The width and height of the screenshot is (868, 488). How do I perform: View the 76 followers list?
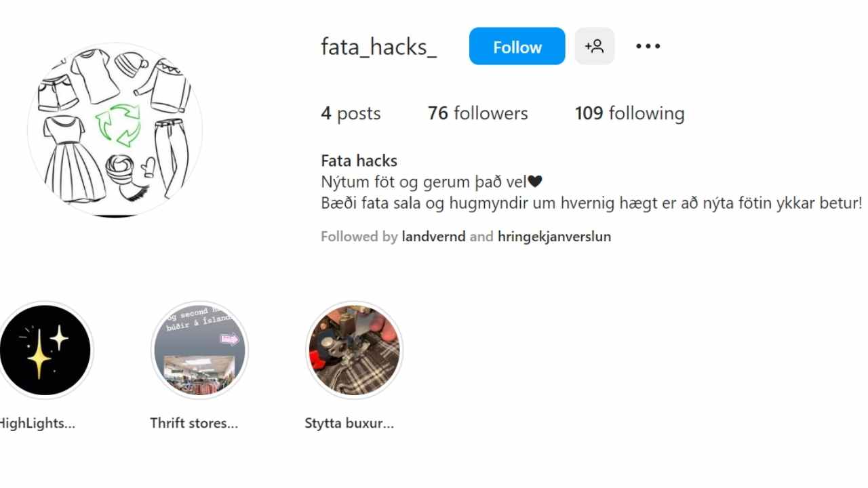477,113
